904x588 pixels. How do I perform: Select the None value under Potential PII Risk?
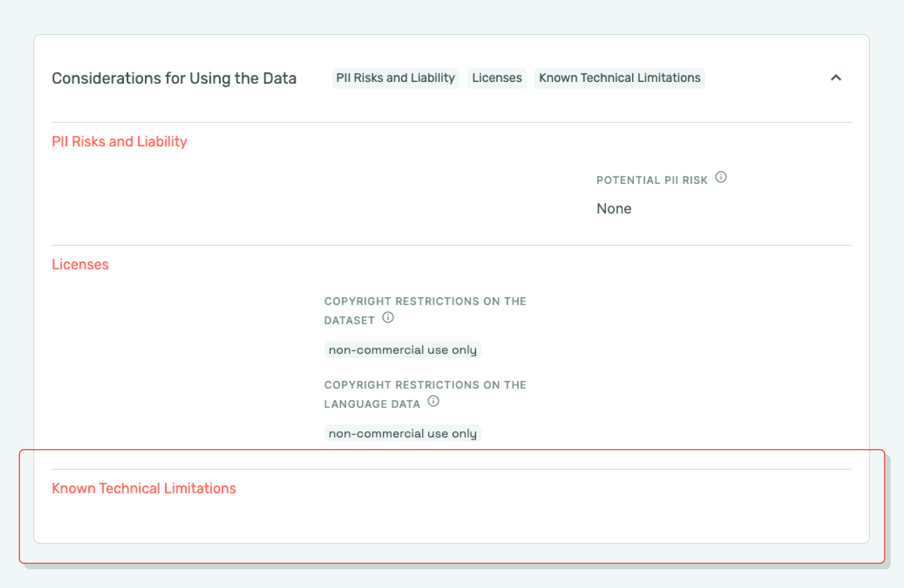[614, 208]
